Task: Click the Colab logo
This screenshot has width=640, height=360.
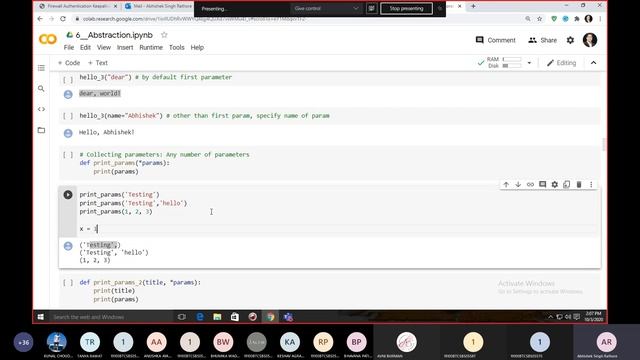Action: click(x=48, y=39)
